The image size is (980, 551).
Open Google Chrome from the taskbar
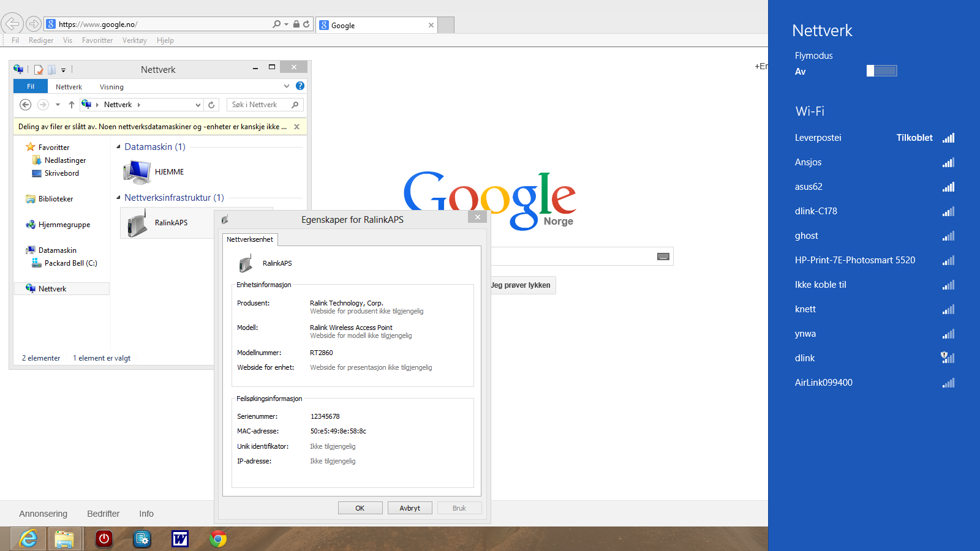(218, 539)
